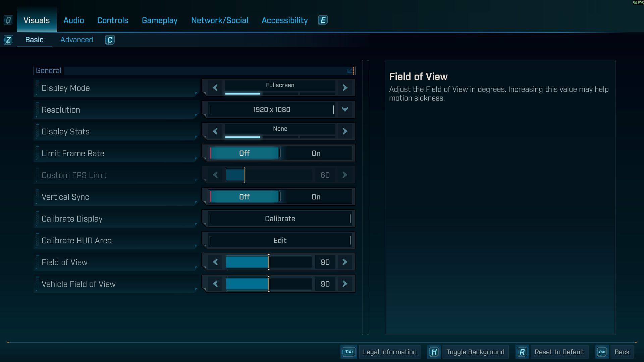Collapse the General section arrow icon
This screenshot has height=362, width=644.
[x=350, y=71]
